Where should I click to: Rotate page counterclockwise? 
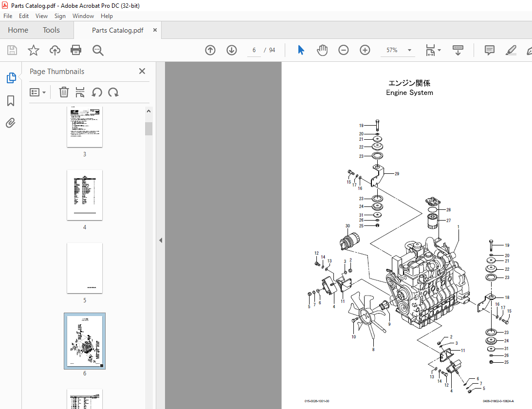click(97, 93)
